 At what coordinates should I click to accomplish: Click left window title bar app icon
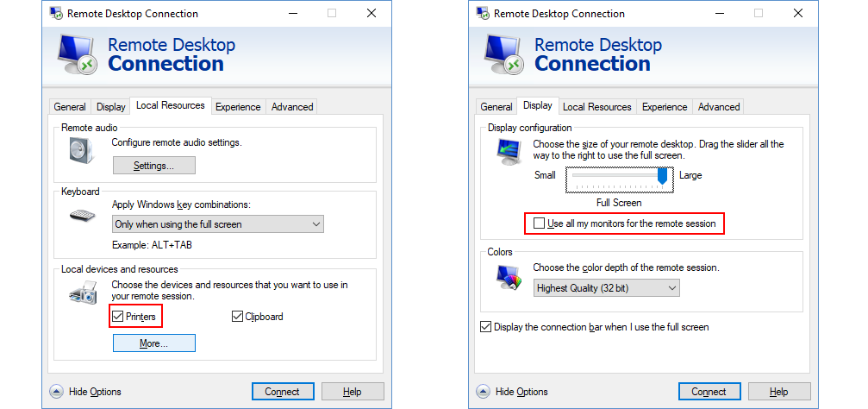pyautogui.click(x=56, y=13)
